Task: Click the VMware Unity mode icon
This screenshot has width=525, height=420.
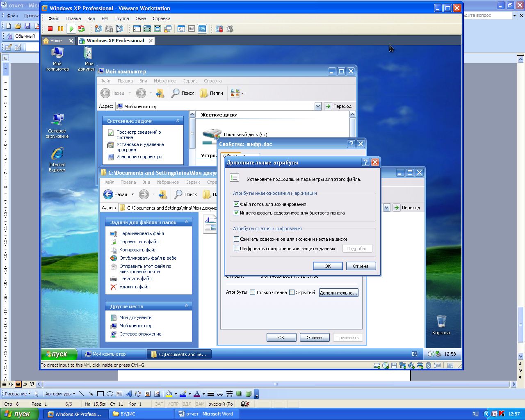Action: [168, 29]
